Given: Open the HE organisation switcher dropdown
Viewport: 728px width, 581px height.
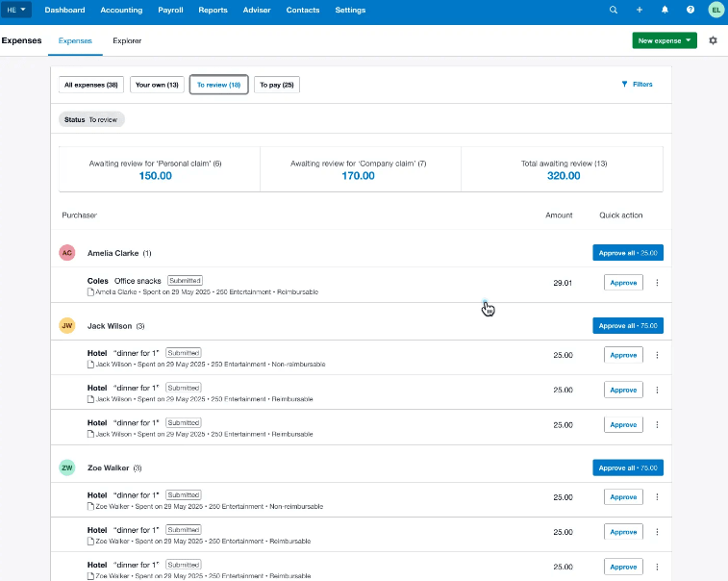Looking at the screenshot, I should [16, 10].
